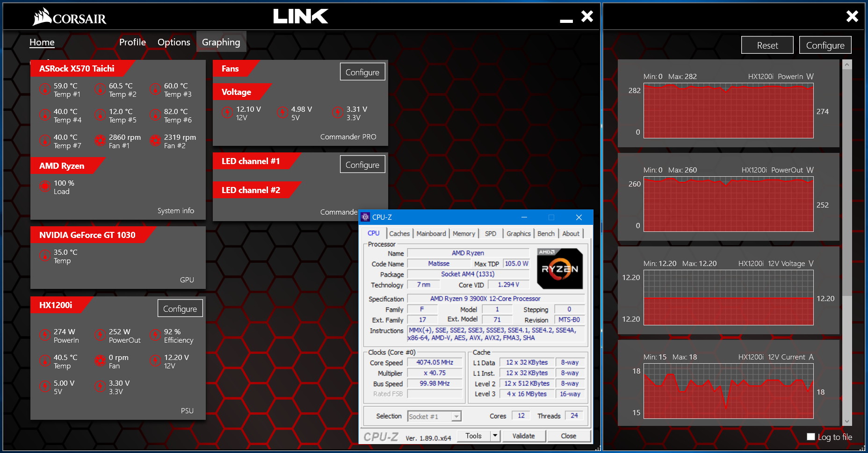Viewport: 868px width, 453px height.
Task: Switch to the Bench tab in CPU-Z
Action: [546, 234]
